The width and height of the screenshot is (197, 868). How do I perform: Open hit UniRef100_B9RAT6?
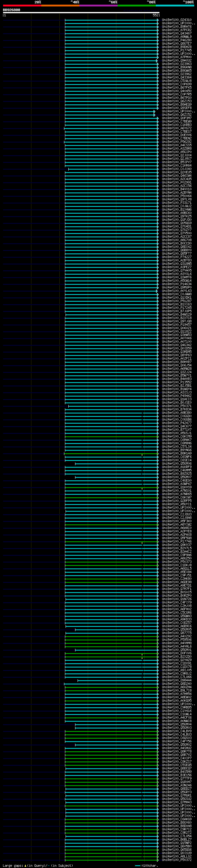[x=177, y=26]
